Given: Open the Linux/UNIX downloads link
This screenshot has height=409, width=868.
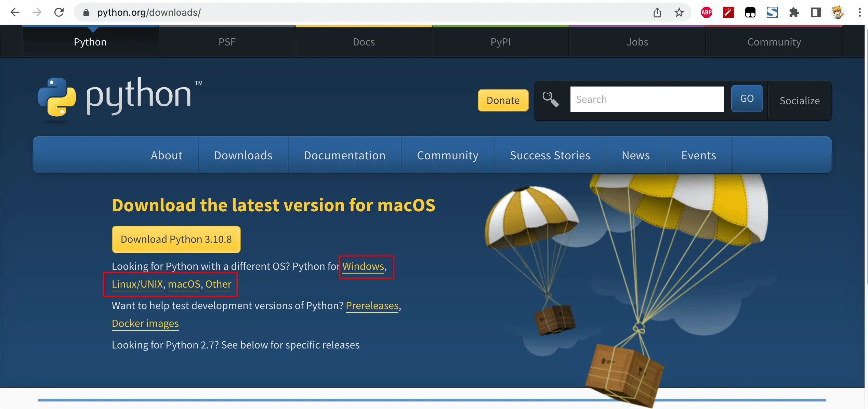Looking at the screenshot, I should pyautogui.click(x=137, y=284).
